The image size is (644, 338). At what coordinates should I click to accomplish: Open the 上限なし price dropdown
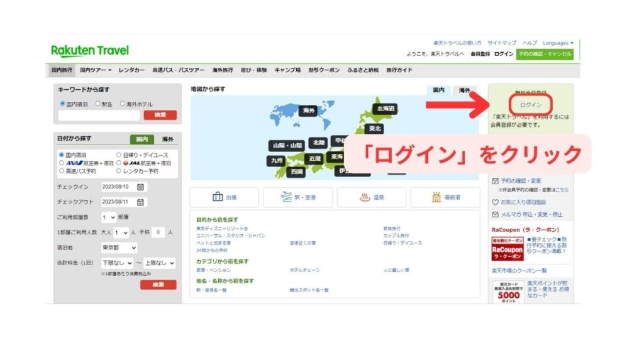click(159, 263)
